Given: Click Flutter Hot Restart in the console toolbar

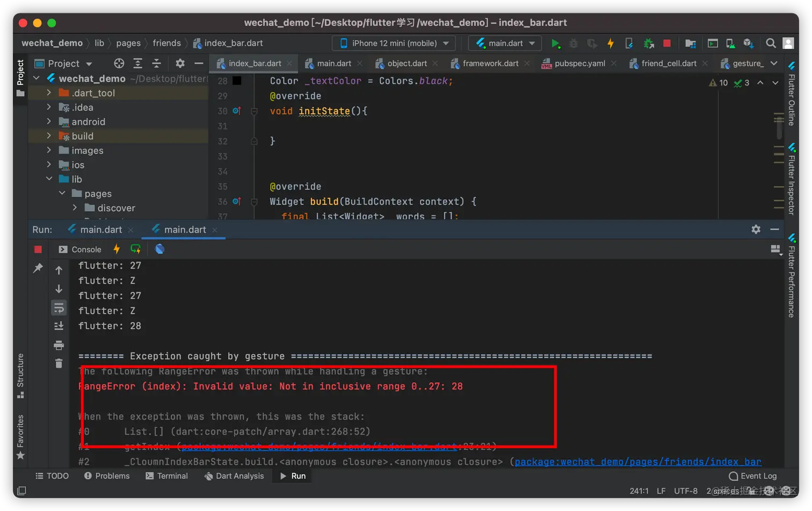Looking at the screenshot, I should (x=135, y=249).
